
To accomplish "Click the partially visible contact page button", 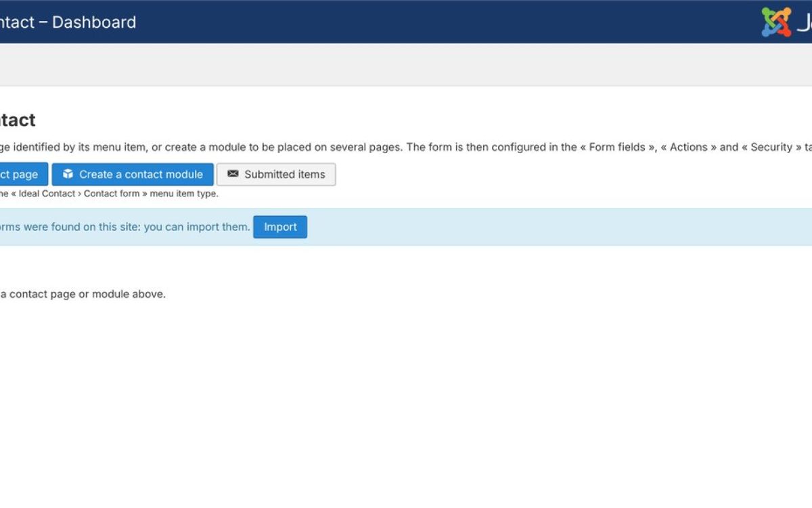I will point(24,174).
